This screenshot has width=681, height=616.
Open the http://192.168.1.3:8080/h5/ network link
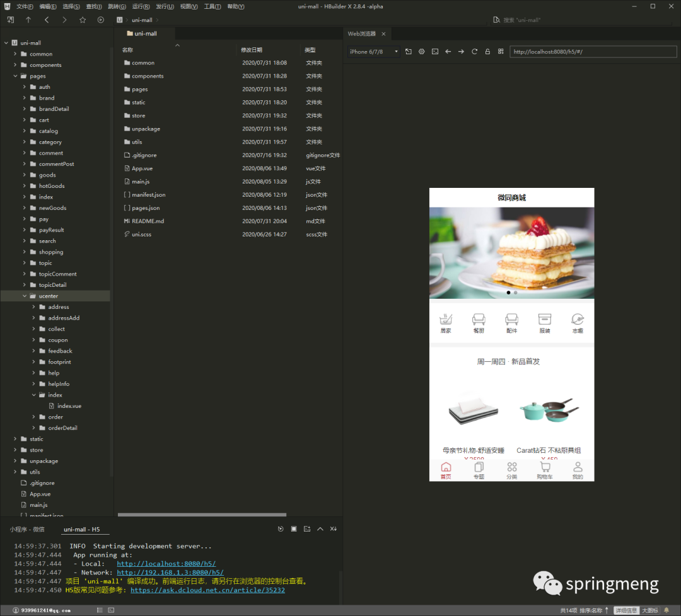tap(170, 572)
